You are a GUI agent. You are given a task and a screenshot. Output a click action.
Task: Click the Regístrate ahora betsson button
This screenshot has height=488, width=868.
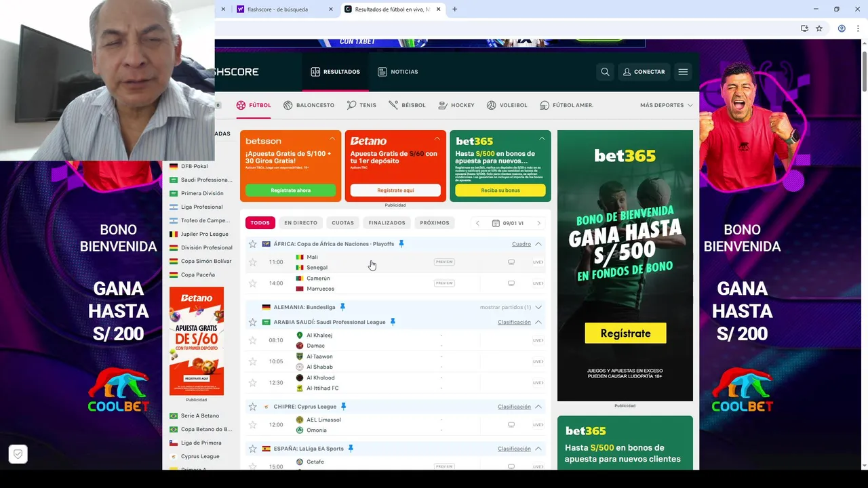(x=290, y=190)
